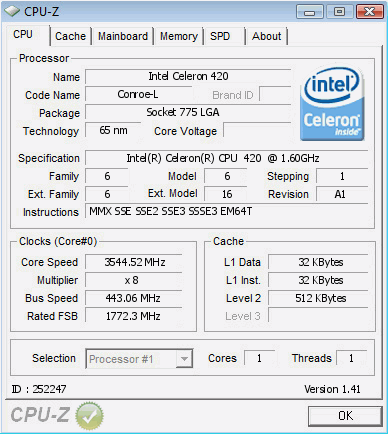Click the CPU-Z logo at bottom left
Viewport: 388px width, 434px height.
click(40, 415)
